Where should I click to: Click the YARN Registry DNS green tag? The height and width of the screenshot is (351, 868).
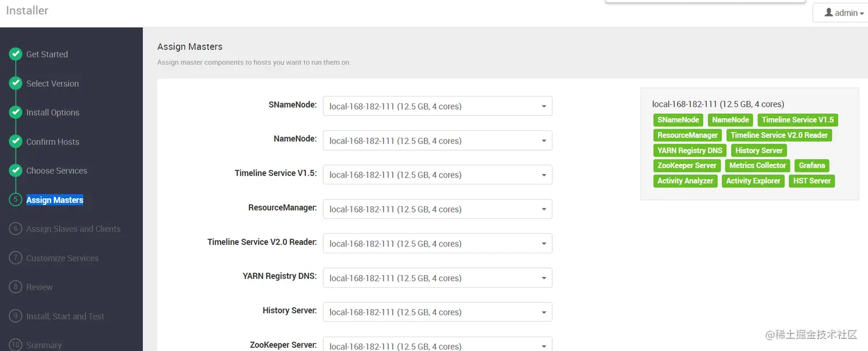[x=689, y=151]
